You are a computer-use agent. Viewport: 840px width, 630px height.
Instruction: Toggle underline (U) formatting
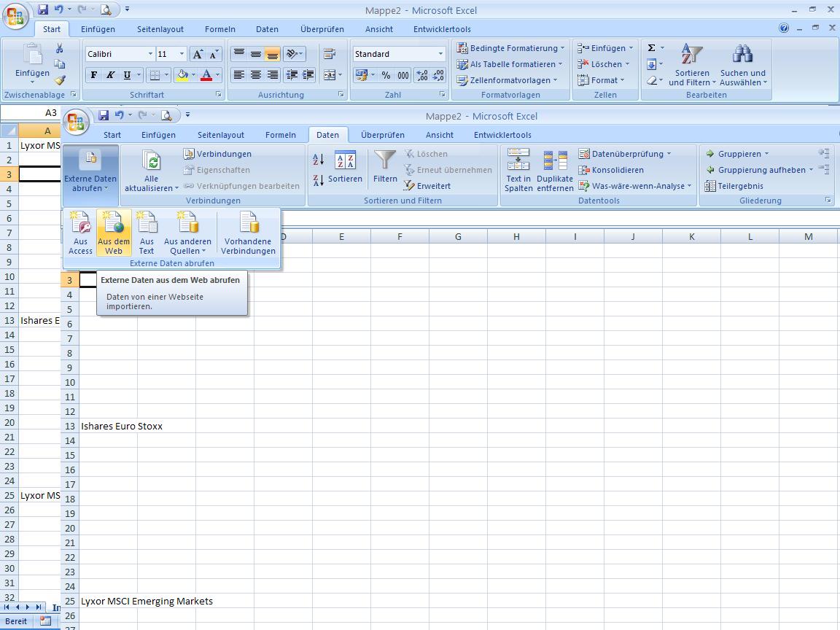coord(127,75)
